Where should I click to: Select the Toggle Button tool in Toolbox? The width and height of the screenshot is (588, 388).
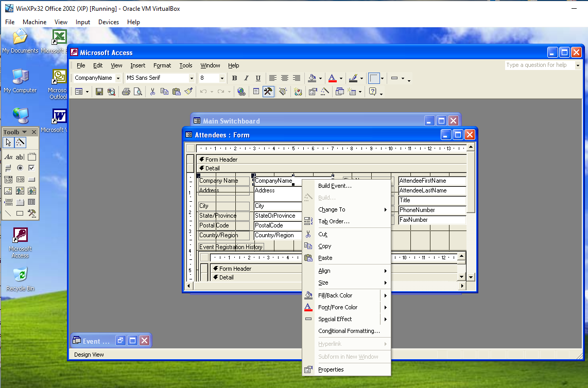8,168
